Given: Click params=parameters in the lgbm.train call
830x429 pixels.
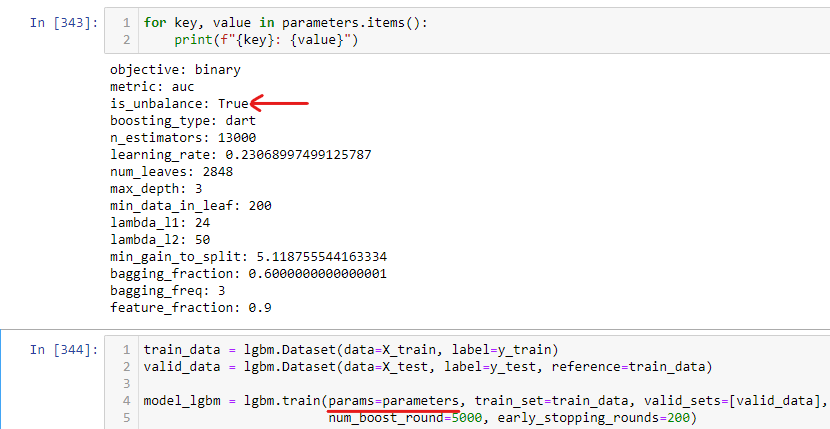Looking at the screenshot, I should [393, 400].
